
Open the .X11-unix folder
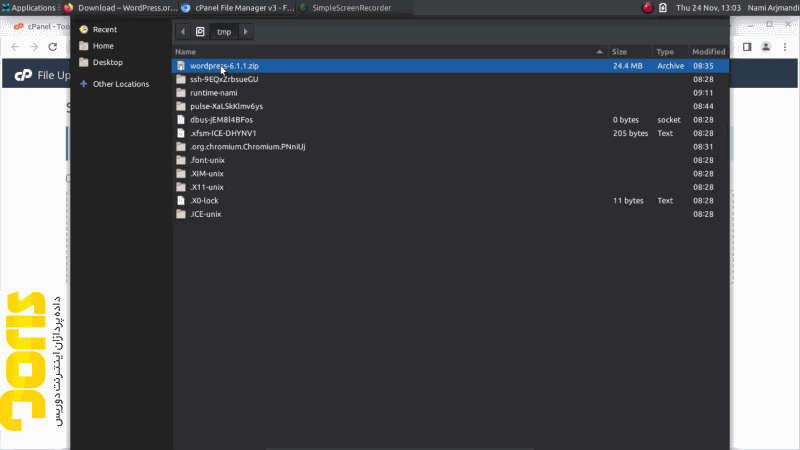[451, 187]
